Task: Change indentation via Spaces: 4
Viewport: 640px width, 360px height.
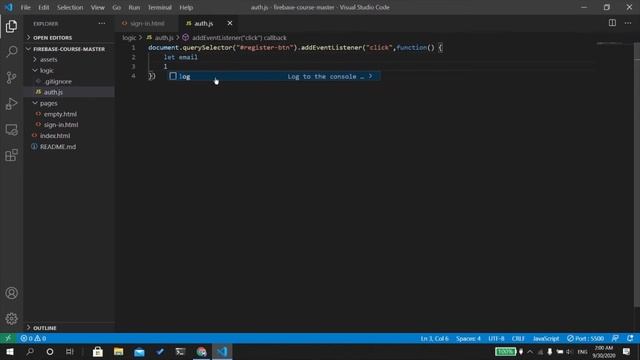Action: click(x=468, y=338)
